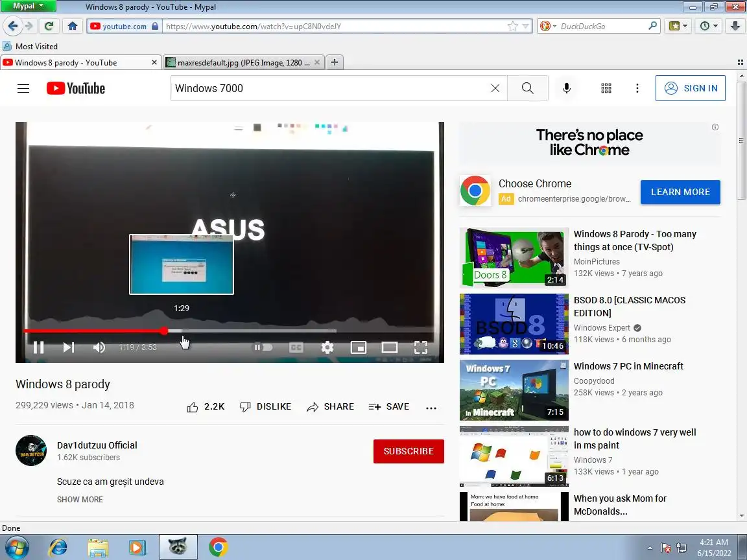Viewport: 747px width, 560px height.
Task: Open YouTube settings three-dot menu
Action: click(637, 88)
